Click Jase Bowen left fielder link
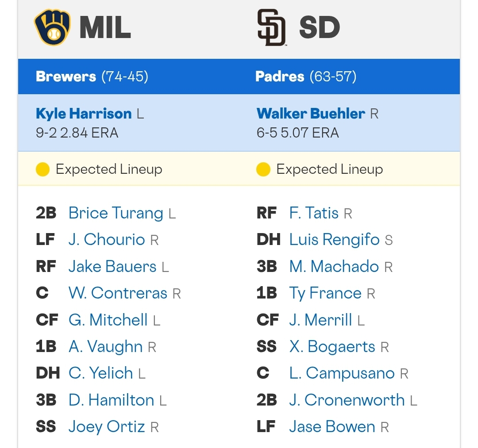 coord(332,427)
